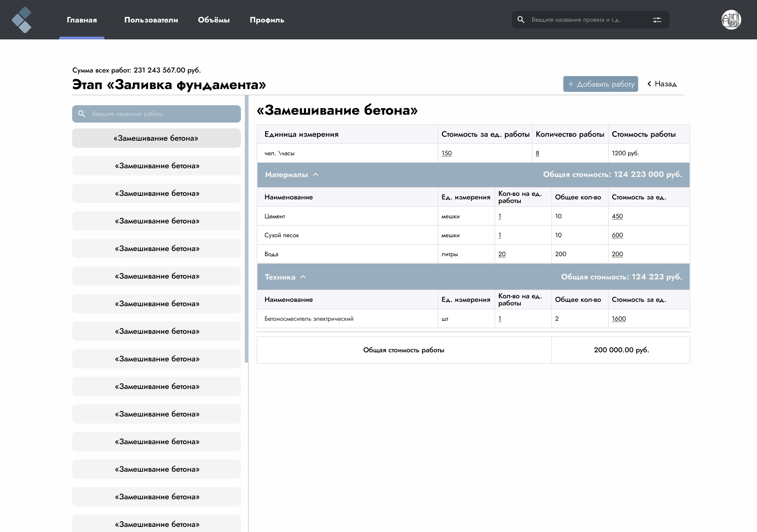Image resolution: width=757 pixels, height=532 pixels.
Task: Click the 200 000.00 руб. total value
Action: (x=621, y=350)
